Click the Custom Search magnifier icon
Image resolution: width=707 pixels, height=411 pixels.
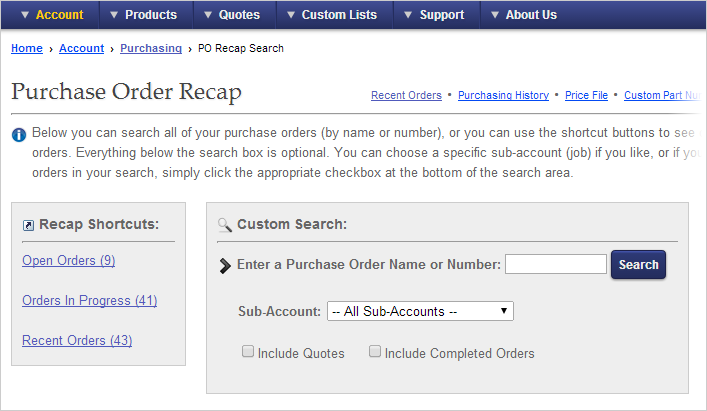coord(225,225)
